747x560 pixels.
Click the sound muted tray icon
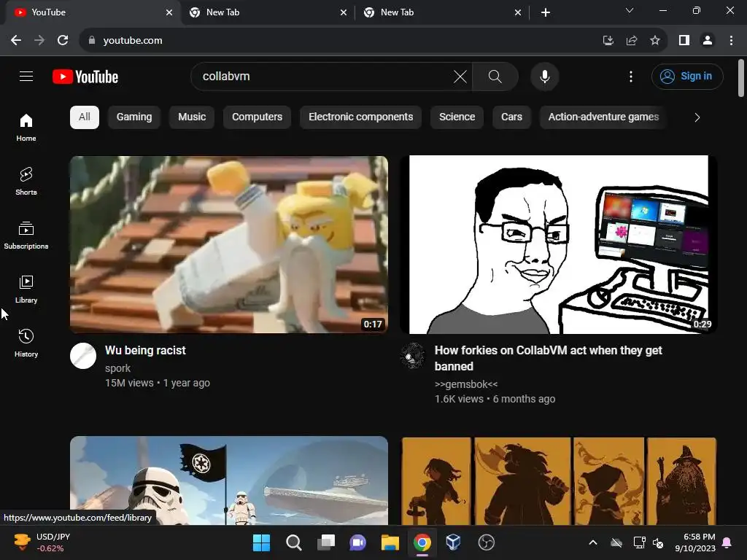click(x=658, y=542)
